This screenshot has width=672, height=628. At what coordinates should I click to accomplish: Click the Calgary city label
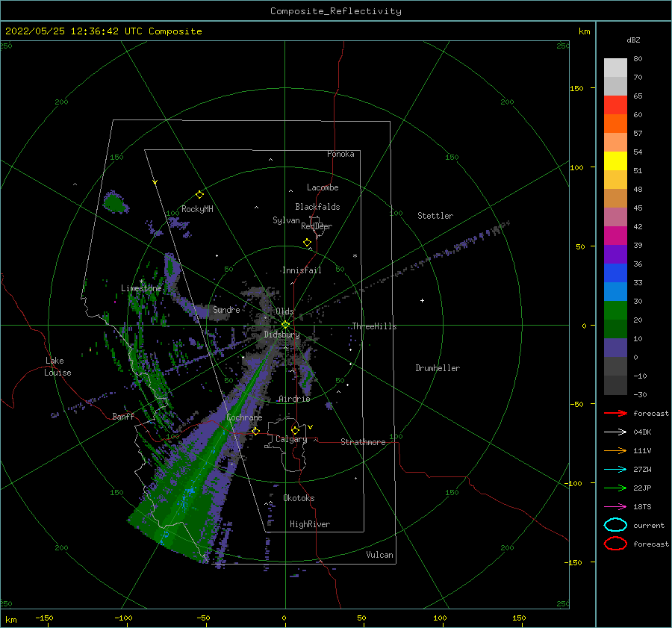tap(291, 439)
